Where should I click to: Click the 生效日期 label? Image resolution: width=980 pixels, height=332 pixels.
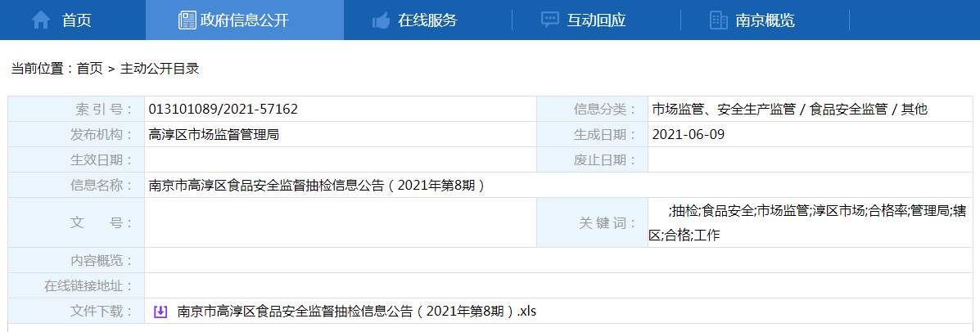[x=102, y=159]
